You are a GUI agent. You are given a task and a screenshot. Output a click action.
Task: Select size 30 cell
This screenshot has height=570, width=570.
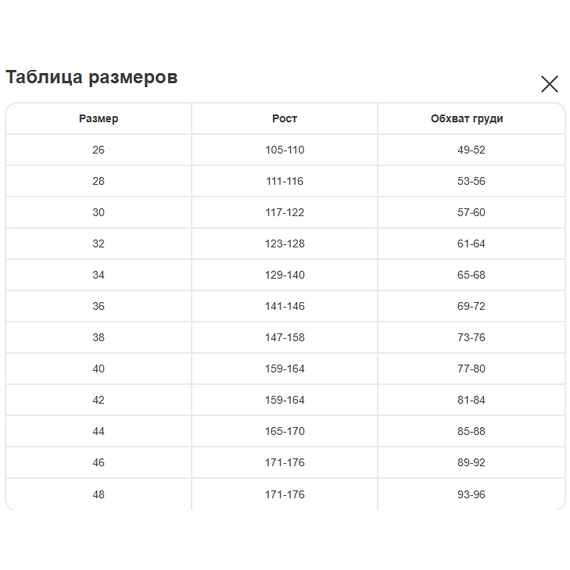tap(99, 212)
